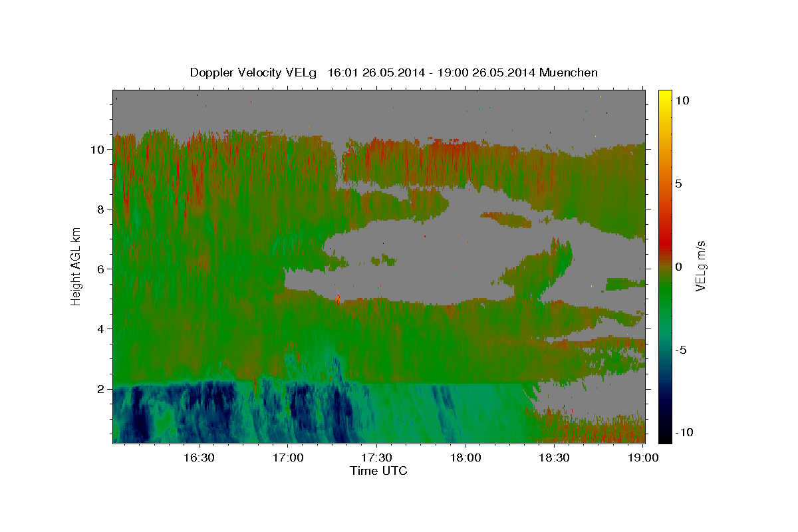Click the '19:00' time tick label
This screenshot has height=532, width=798.
[x=642, y=458]
